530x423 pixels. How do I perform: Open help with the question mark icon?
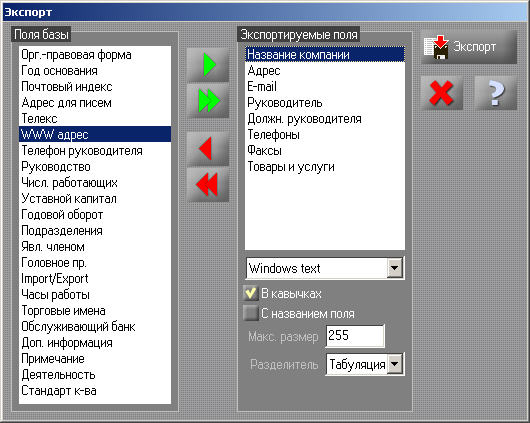pos(496,93)
